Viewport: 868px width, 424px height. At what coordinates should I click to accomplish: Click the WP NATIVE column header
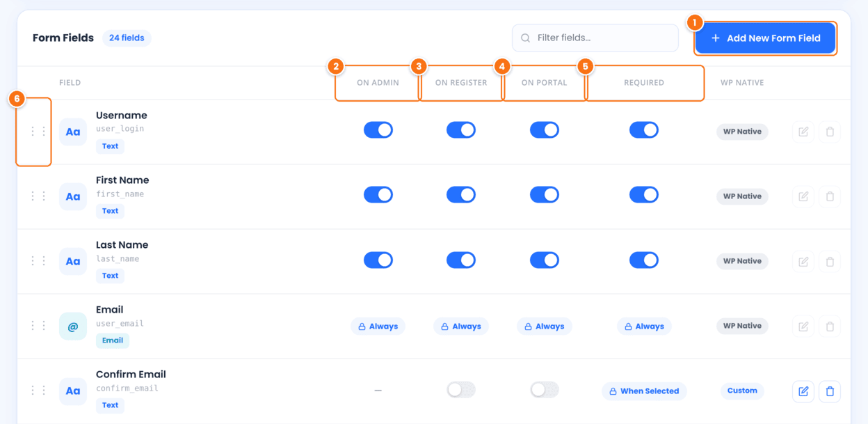742,83
